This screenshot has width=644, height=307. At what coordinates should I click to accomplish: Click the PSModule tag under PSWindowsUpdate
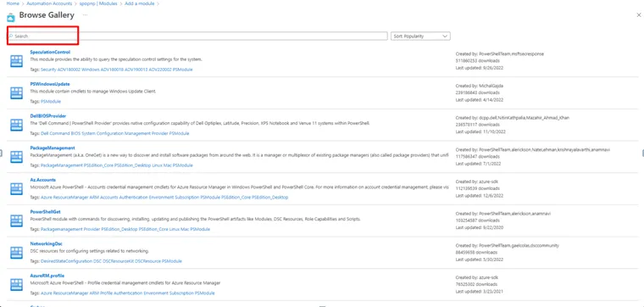[51, 102]
